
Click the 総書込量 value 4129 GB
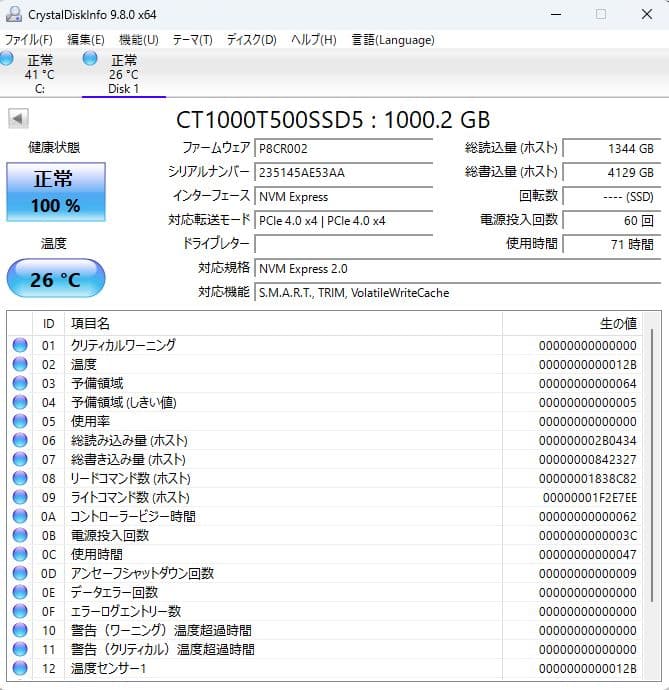click(612, 172)
